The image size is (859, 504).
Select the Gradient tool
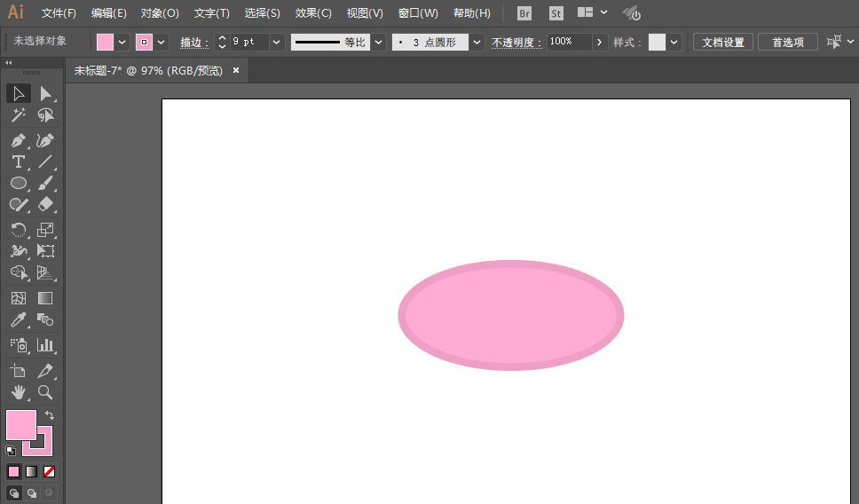tap(45, 298)
